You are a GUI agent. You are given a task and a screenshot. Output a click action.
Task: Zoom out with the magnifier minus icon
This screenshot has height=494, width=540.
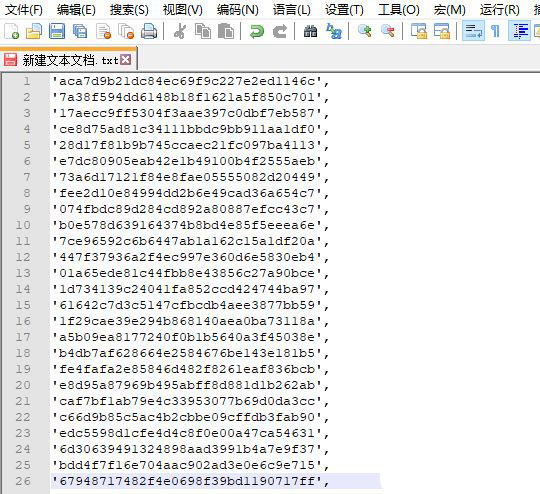click(x=387, y=31)
